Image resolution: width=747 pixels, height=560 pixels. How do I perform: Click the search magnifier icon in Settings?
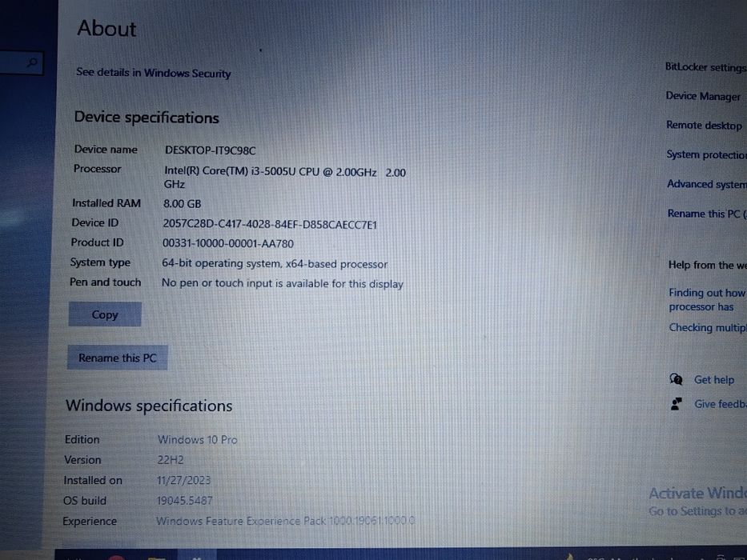[x=32, y=62]
